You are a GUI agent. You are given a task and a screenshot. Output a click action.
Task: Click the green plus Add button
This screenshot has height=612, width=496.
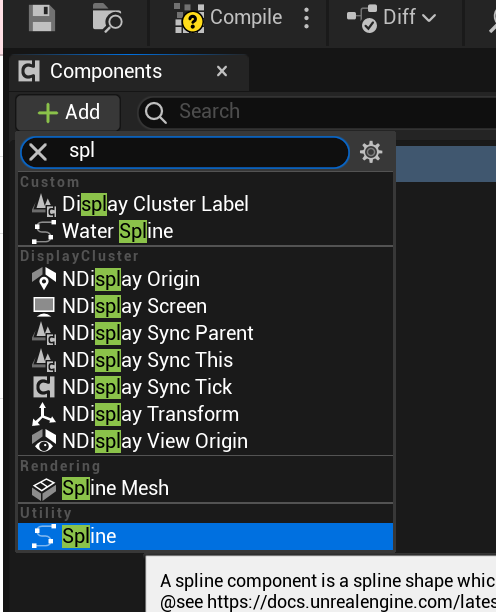point(68,112)
